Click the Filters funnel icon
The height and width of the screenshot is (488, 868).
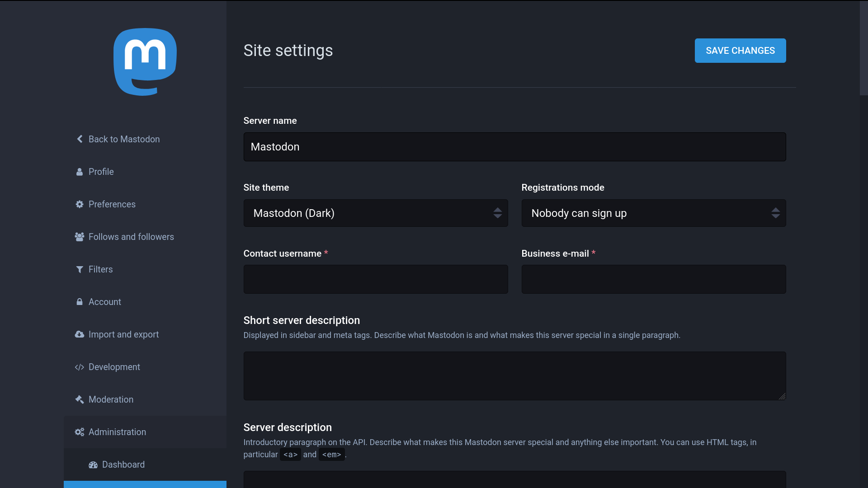80,269
